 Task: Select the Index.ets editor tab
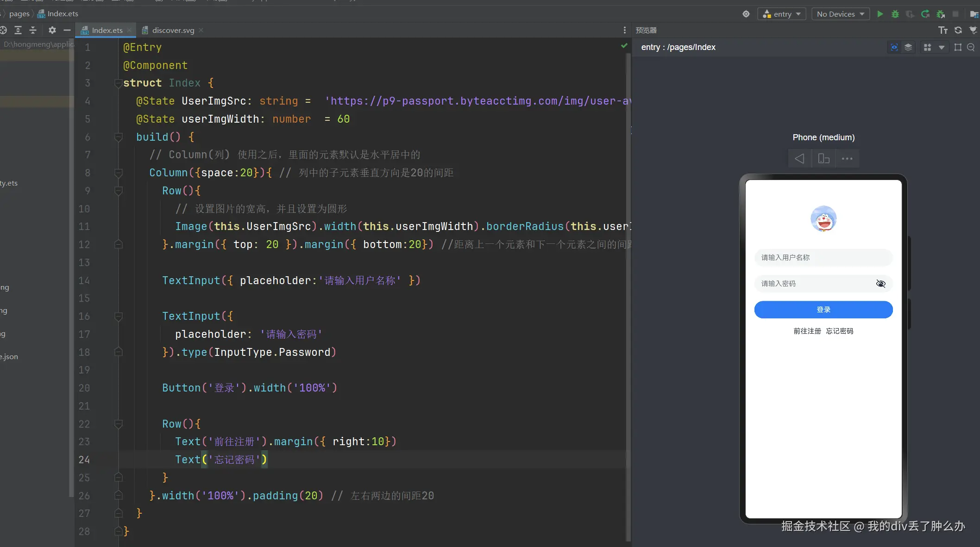pos(107,30)
